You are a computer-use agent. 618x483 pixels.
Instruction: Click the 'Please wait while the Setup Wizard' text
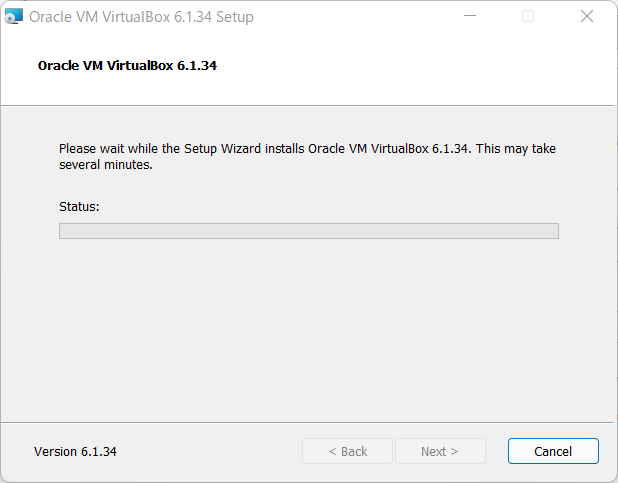click(x=160, y=149)
